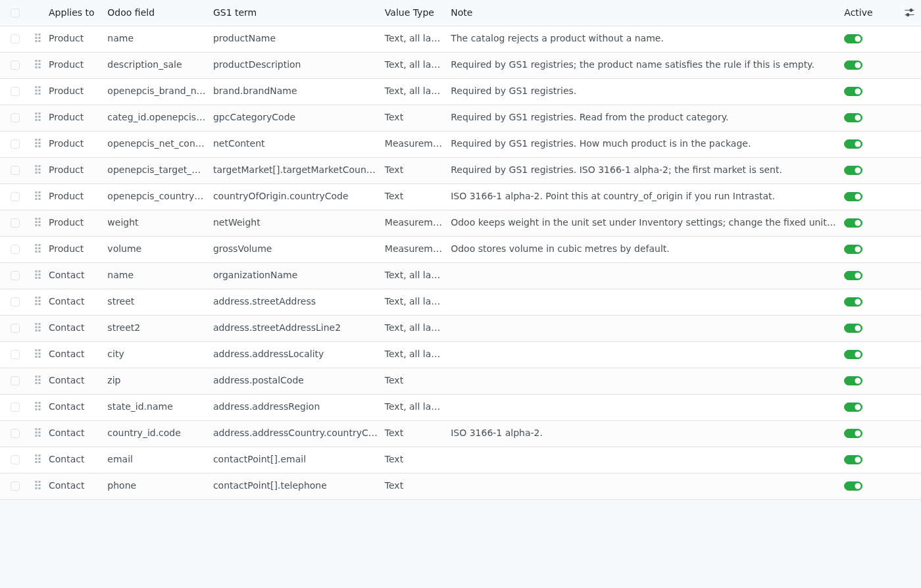Click drag handle of address.addressRegion row

point(37,406)
